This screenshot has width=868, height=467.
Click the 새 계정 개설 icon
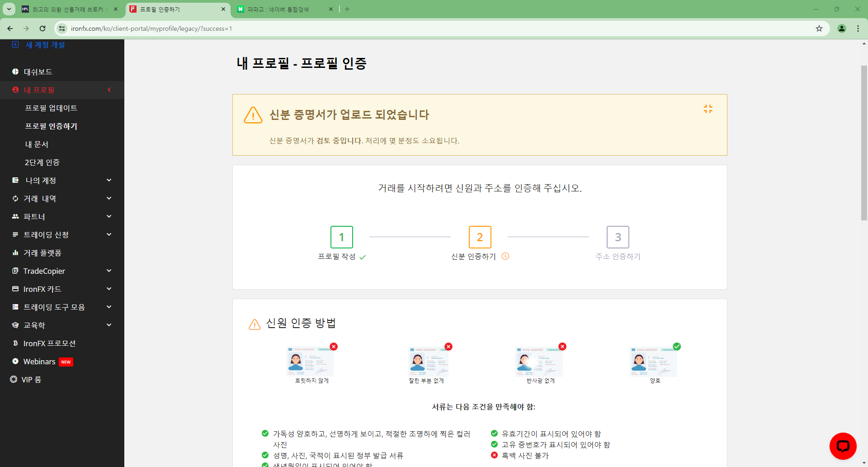(15, 44)
